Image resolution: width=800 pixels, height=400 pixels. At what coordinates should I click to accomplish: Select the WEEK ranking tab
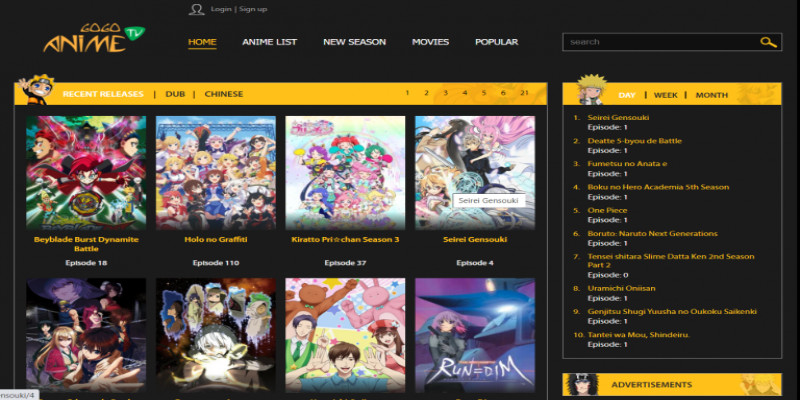pos(666,95)
